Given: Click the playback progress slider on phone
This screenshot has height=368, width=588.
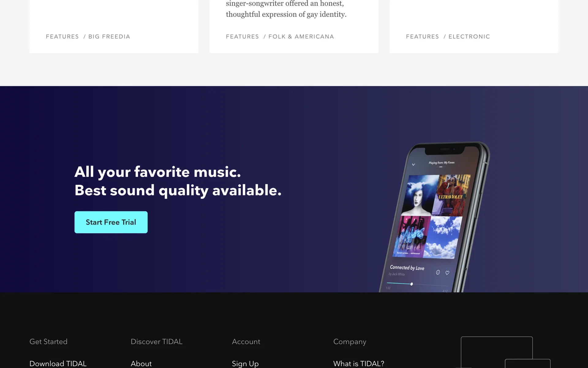Looking at the screenshot, I should pos(413,284).
